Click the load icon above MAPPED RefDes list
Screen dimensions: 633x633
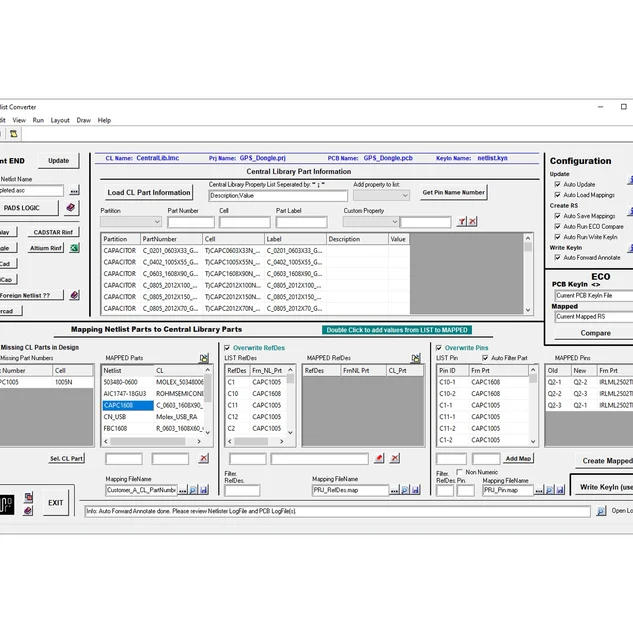415,358
